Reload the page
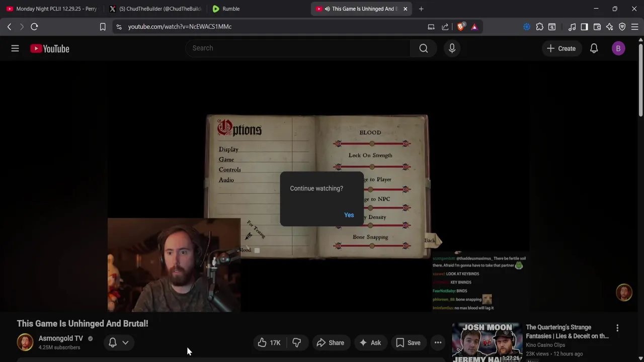Viewport: 644px width, 362px height. pos(34,27)
